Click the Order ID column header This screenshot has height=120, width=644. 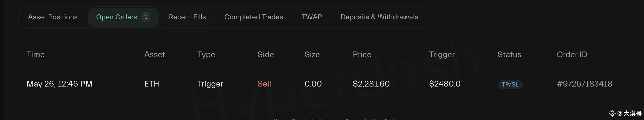pos(572,55)
